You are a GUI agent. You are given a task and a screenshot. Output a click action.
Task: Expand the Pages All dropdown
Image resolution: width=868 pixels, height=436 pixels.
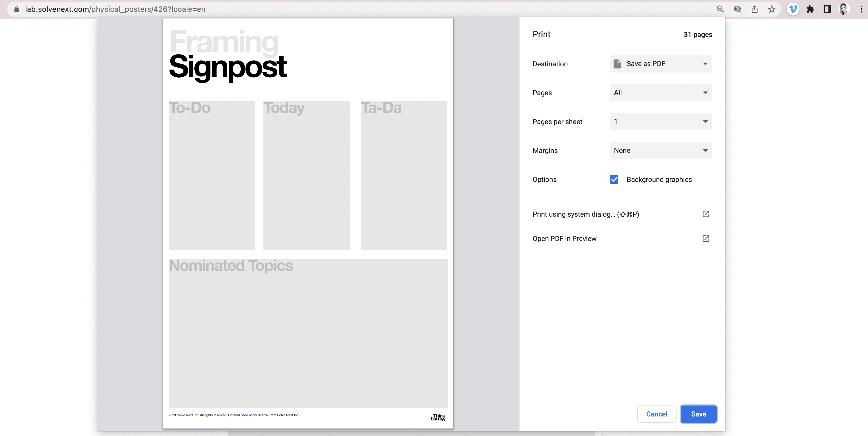(x=660, y=93)
